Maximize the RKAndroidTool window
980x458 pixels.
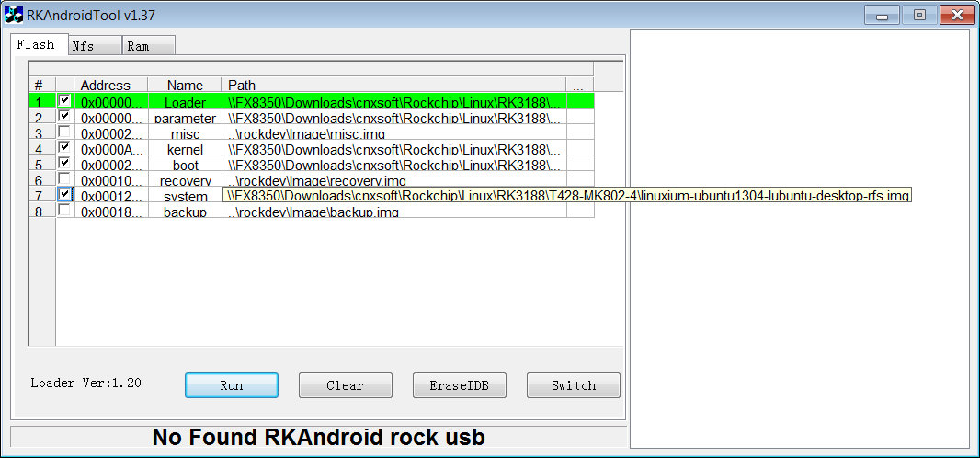click(919, 15)
